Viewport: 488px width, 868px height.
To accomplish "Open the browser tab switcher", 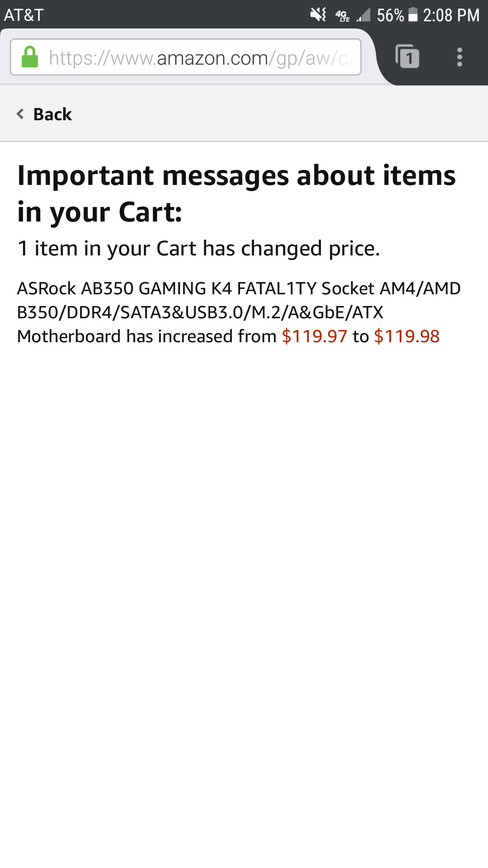I will (407, 57).
